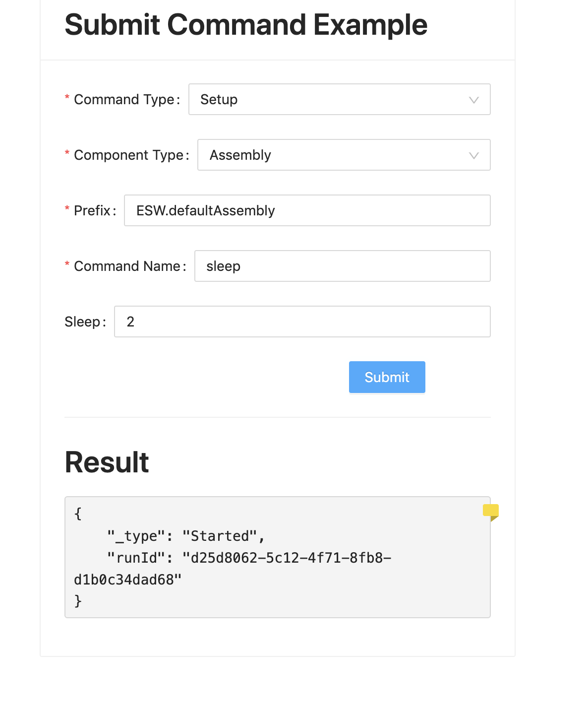Open the Command Type dropdown showing Setup
This screenshot has width=588, height=714.
(340, 99)
